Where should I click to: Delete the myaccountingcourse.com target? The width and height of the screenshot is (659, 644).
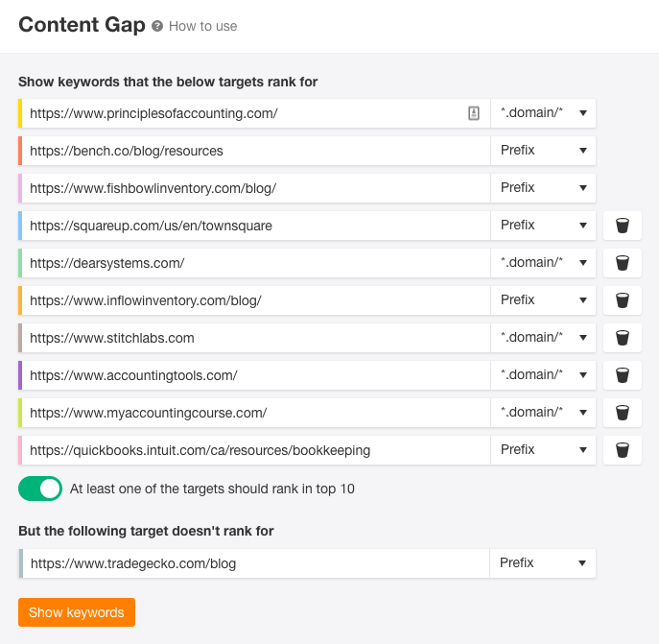click(x=623, y=413)
